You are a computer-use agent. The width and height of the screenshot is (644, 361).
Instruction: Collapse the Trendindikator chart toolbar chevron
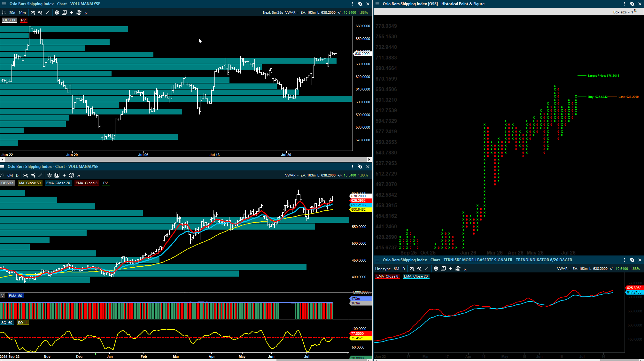point(465,269)
